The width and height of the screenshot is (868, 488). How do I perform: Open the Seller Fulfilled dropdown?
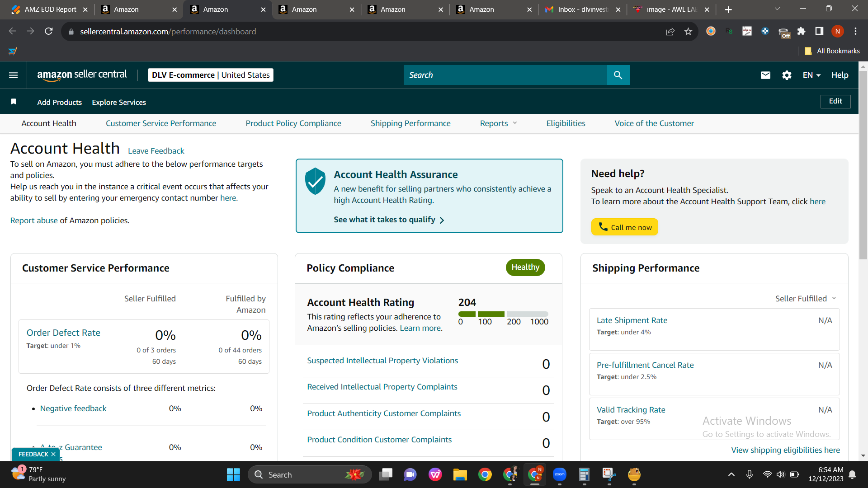tap(806, 299)
